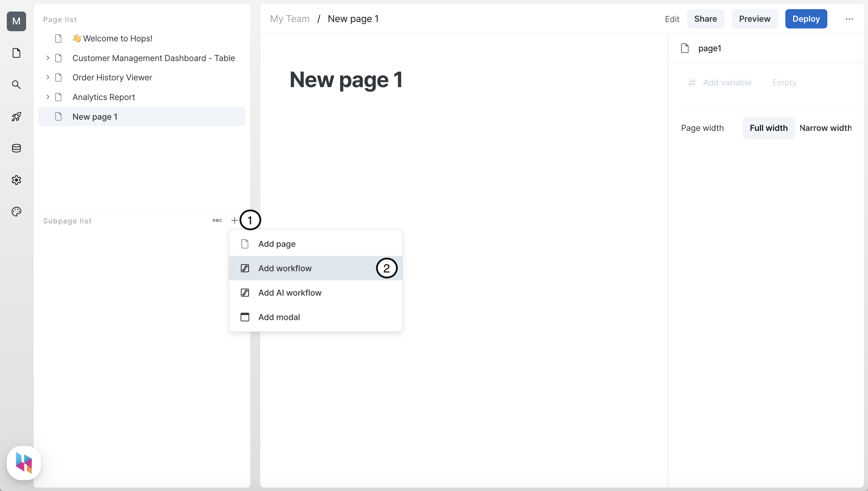Click the Settings gear icon in left sidebar
Viewport: 868px width, 491px height.
coord(17,180)
